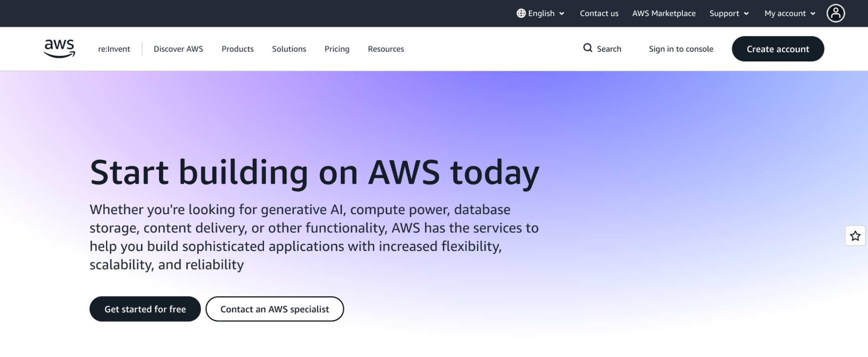Image resolution: width=868 pixels, height=357 pixels.
Task: Open the Pricing menu
Action: point(337,49)
